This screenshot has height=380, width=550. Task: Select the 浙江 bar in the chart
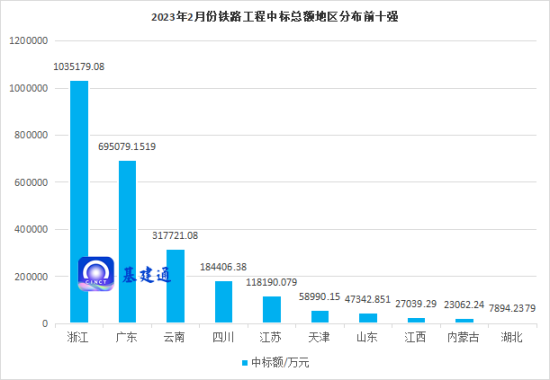click(x=79, y=202)
